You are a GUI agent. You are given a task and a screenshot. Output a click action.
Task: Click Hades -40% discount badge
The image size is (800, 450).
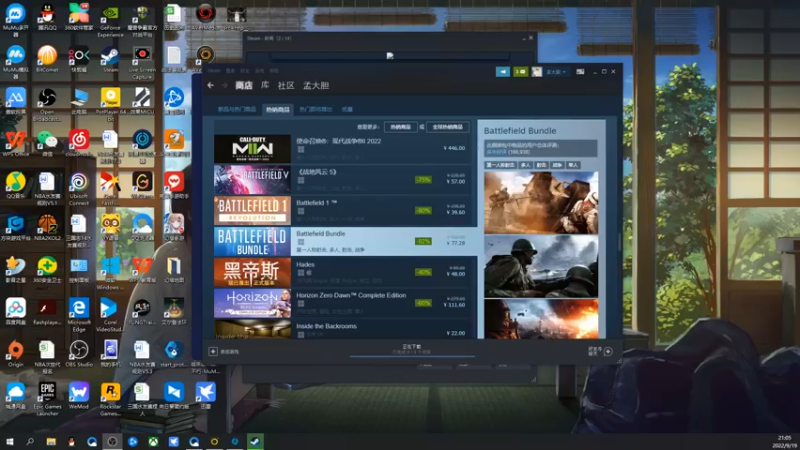click(423, 272)
